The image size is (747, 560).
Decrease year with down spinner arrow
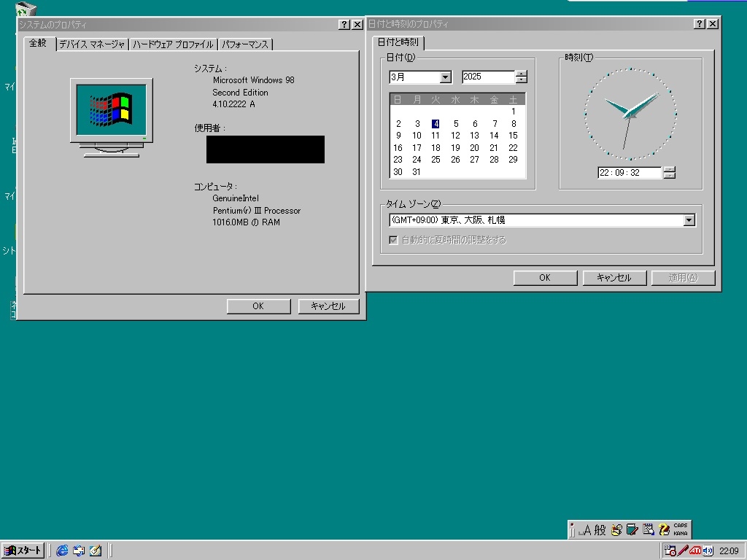[x=522, y=80]
